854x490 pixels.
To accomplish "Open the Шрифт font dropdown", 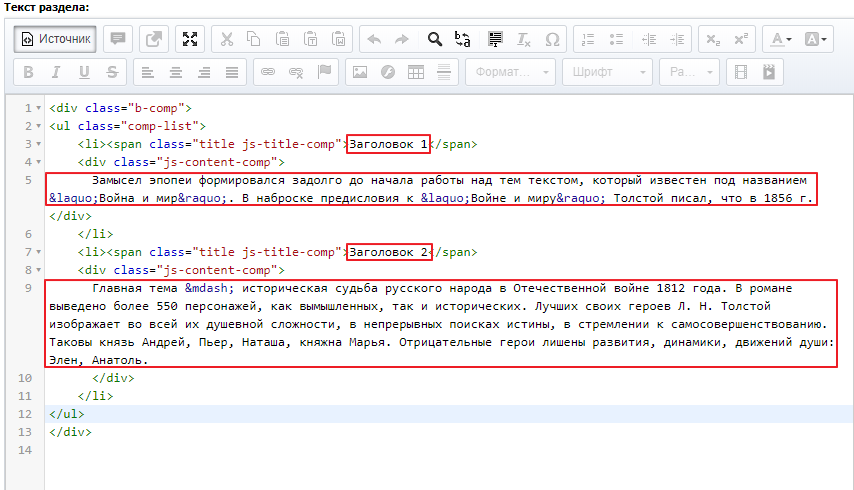I will point(608,72).
